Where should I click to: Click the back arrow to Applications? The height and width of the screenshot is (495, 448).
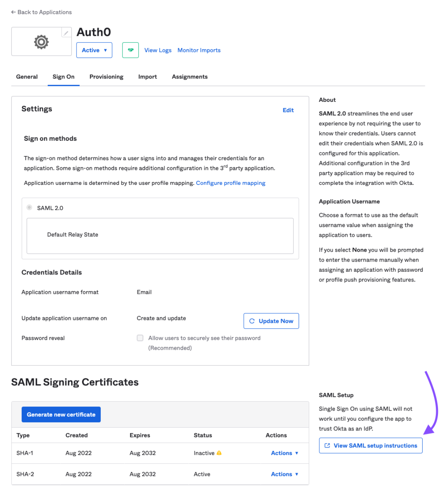[x=13, y=12]
